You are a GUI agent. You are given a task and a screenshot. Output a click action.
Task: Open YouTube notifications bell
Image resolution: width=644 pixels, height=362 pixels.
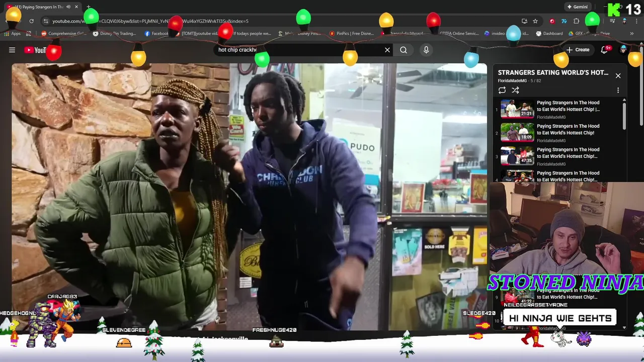[604, 50]
